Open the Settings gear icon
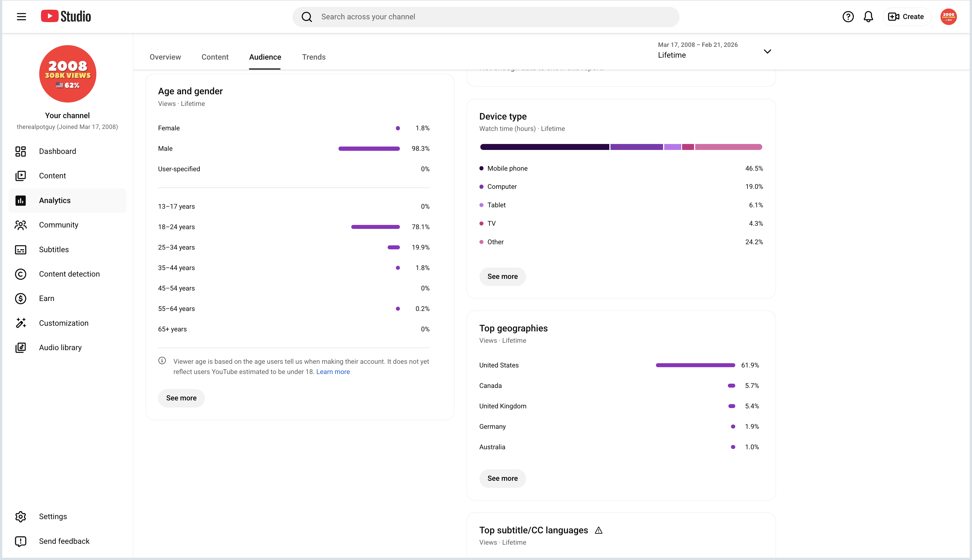The width and height of the screenshot is (972, 560). click(x=20, y=517)
